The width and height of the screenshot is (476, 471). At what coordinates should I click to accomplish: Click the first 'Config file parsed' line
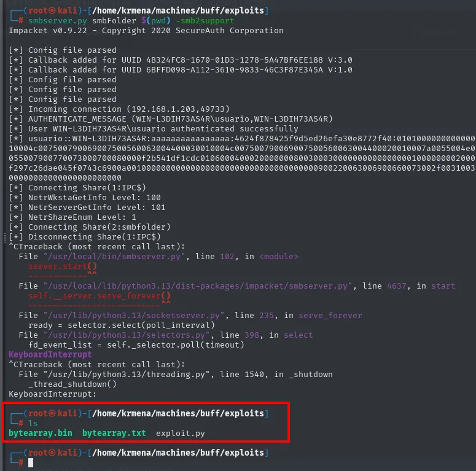(63, 50)
